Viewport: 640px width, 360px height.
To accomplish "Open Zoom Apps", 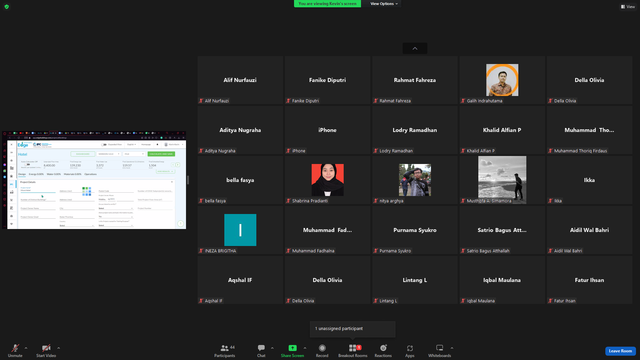I will click(410, 350).
